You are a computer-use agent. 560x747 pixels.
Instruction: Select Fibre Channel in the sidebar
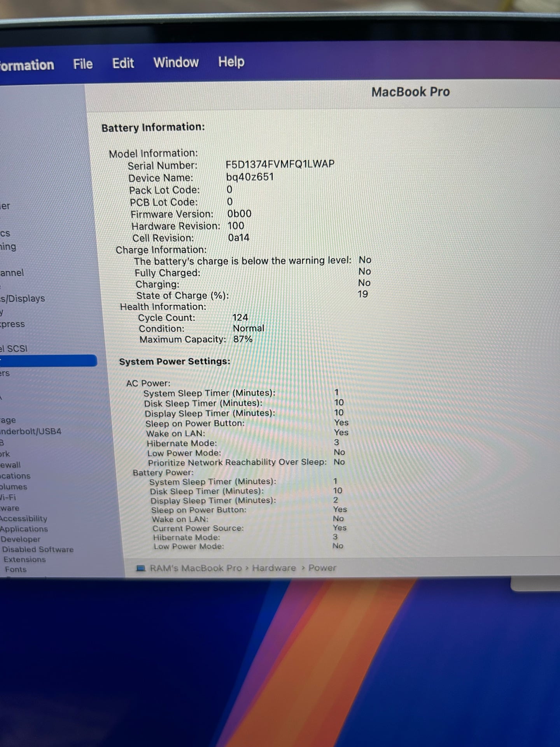click(x=12, y=273)
